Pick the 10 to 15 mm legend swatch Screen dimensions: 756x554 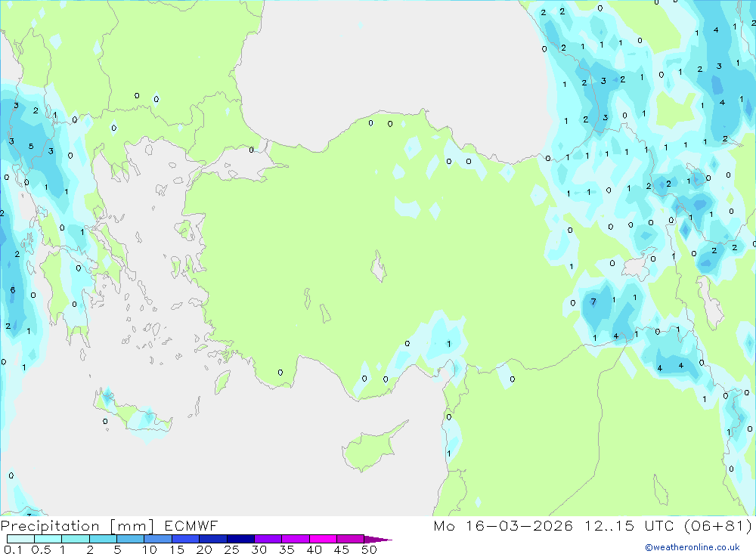point(158,539)
